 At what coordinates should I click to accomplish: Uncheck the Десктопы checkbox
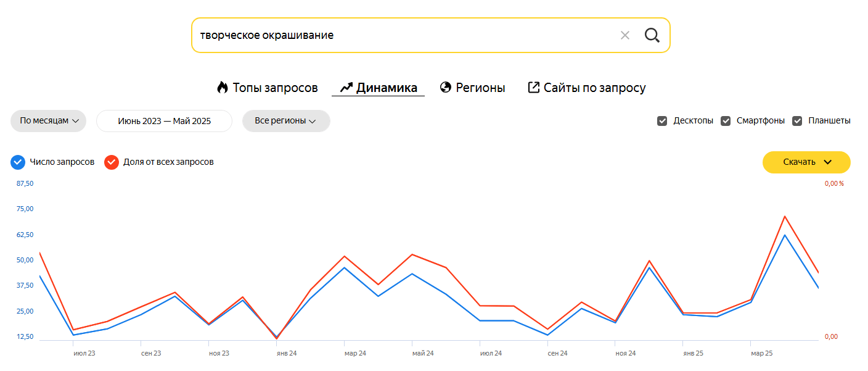[662, 121]
